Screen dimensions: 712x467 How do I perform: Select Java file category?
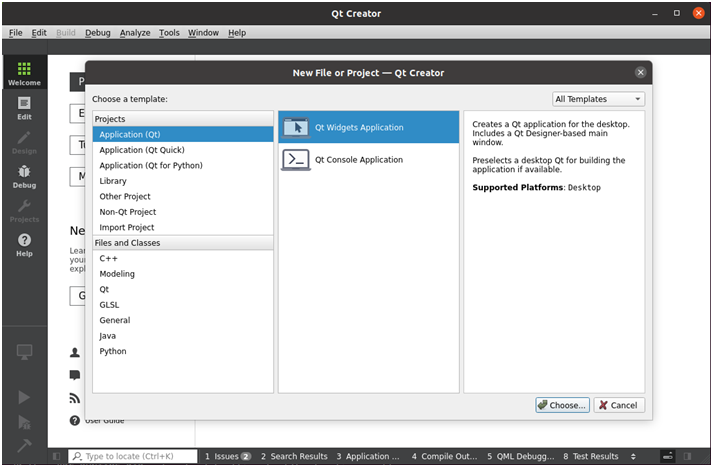coord(183,336)
